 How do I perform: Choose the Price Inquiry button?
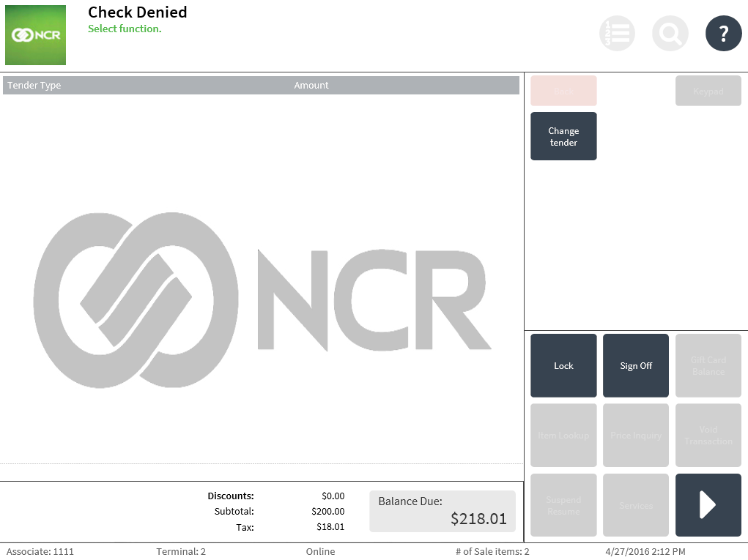coord(635,436)
